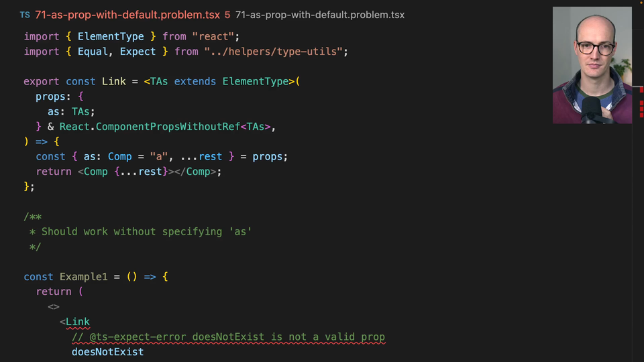This screenshot has height=362, width=644.
Task: Click the "a" default value string
Action: point(159,156)
